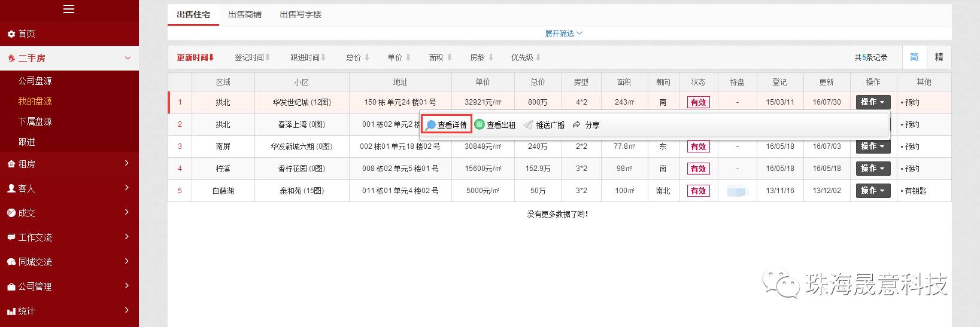Image resolution: width=980 pixels, height=327 pixels.
Task: Click the hamburger menu icon in sidebar
Action: pyautogui.click(x=69, y=9)
